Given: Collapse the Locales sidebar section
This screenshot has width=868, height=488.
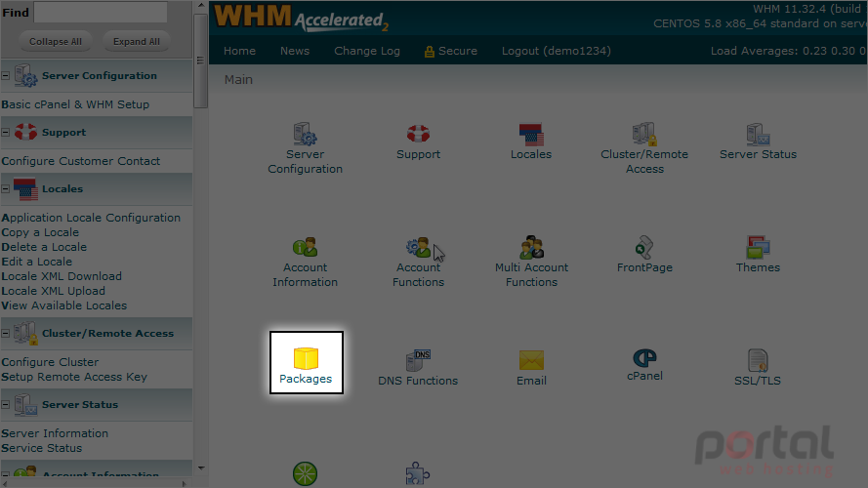Looking at the screenshot, I should click(x=6, y=188).
